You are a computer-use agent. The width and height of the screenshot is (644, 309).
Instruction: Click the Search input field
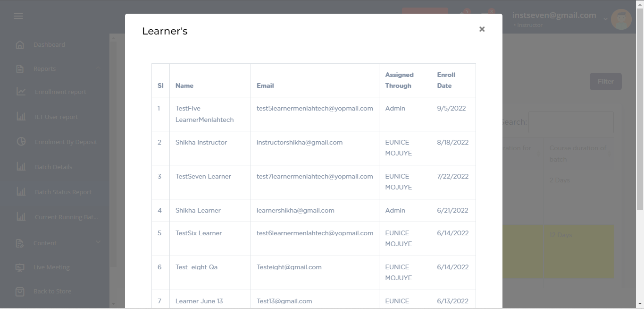pos(571,122)
